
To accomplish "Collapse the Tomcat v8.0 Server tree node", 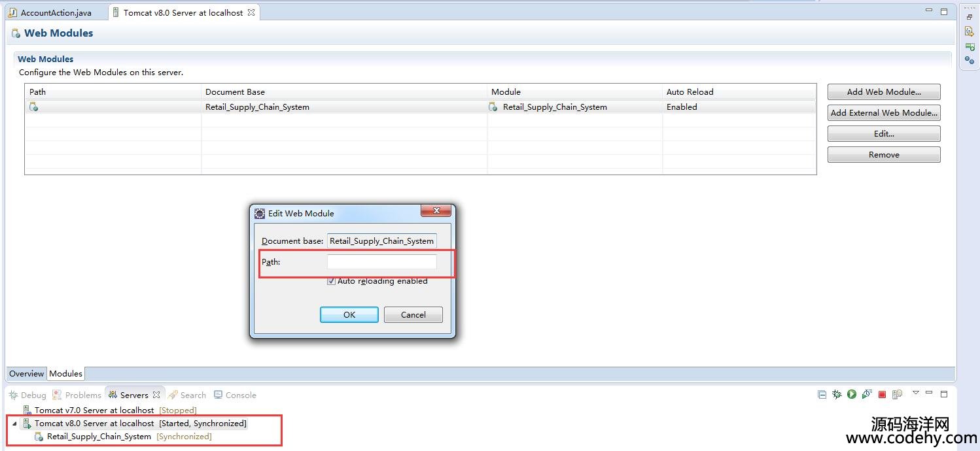I will [14, 424].
